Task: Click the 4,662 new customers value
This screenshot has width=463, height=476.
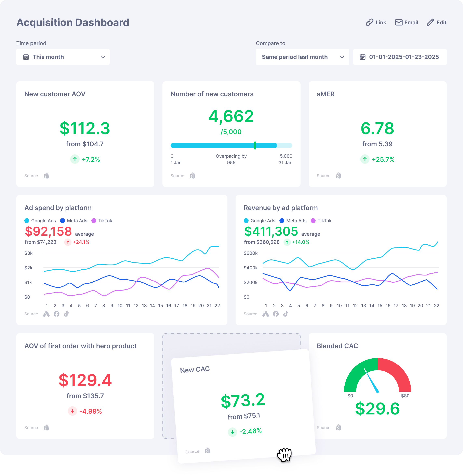Action: point(231,116)
